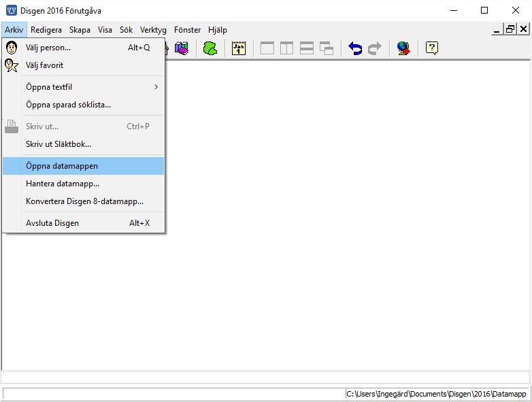This screenshot has height=402, width=532.
Task: Maximize the Disgen application window
Action: [484, 10]
